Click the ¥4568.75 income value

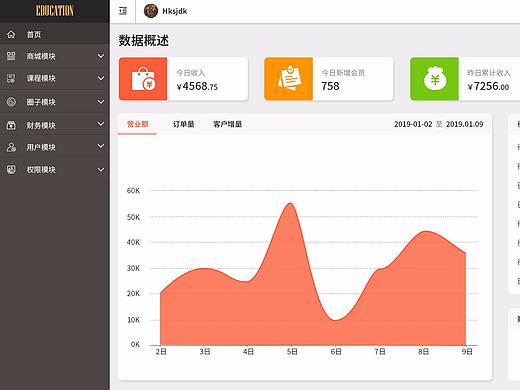click(197, 86)
